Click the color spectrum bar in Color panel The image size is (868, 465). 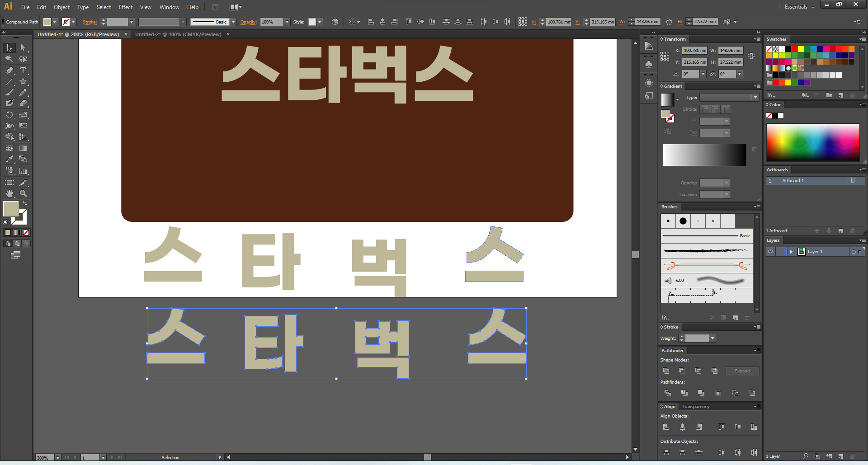coord(813,143)
